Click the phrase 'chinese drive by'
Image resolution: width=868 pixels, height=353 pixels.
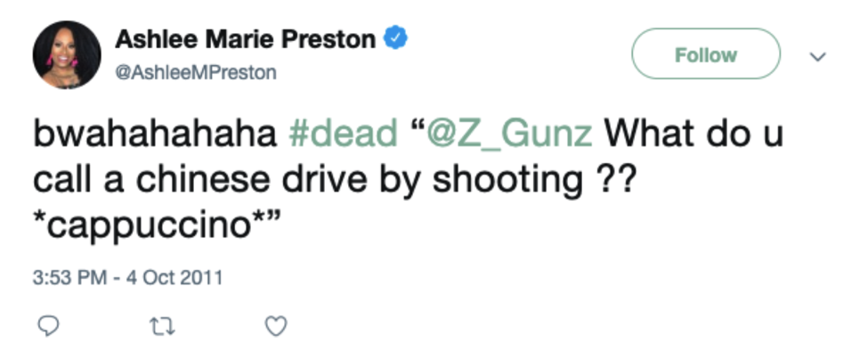tap(280, 181)
